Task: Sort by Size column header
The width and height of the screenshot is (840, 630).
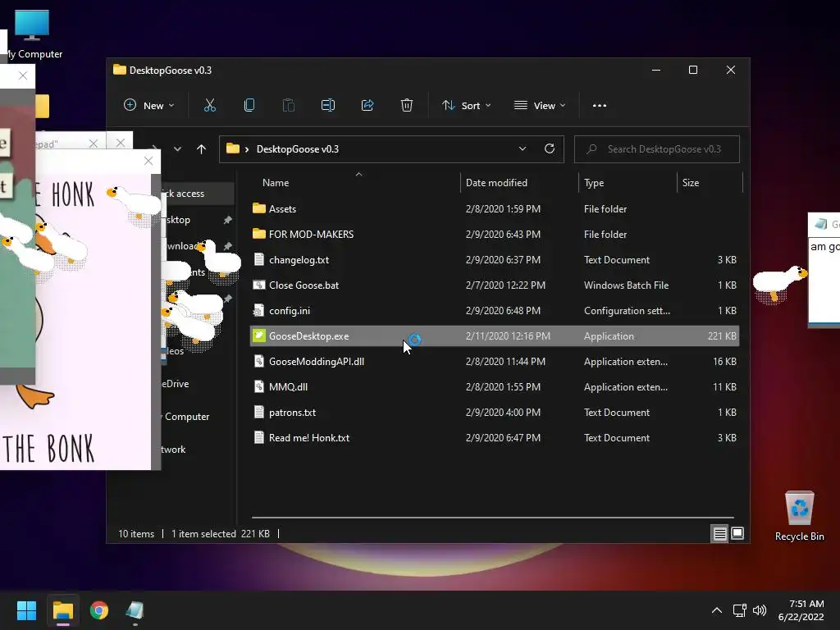Action: [690, 183]
